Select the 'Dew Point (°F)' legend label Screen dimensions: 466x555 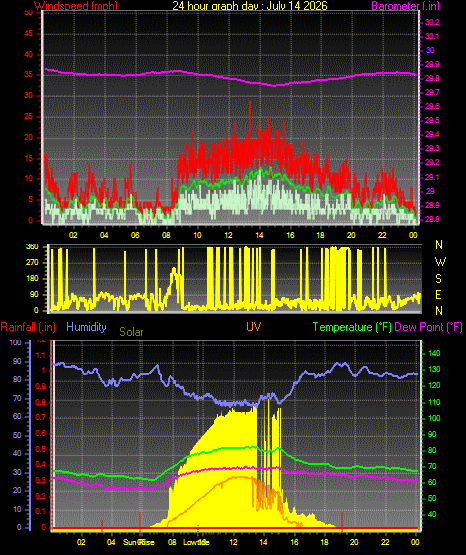pos(428,327)
